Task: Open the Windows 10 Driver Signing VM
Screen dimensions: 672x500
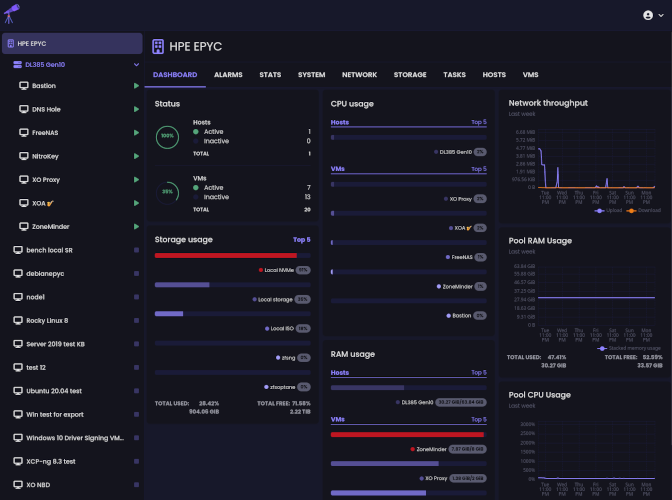Action: click(x=74, y=438)
